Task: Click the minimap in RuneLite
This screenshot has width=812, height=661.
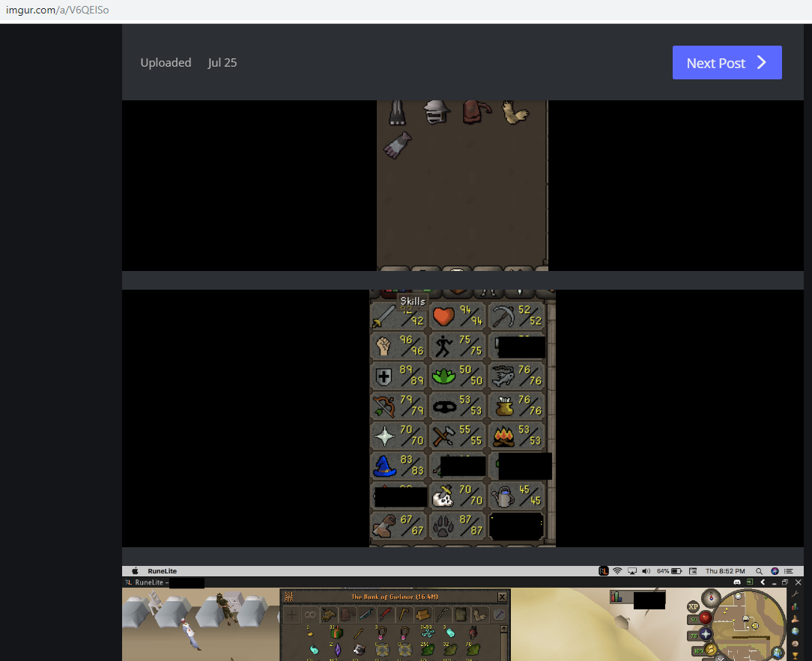Action: pyautogui.click(x=750, y=625)
